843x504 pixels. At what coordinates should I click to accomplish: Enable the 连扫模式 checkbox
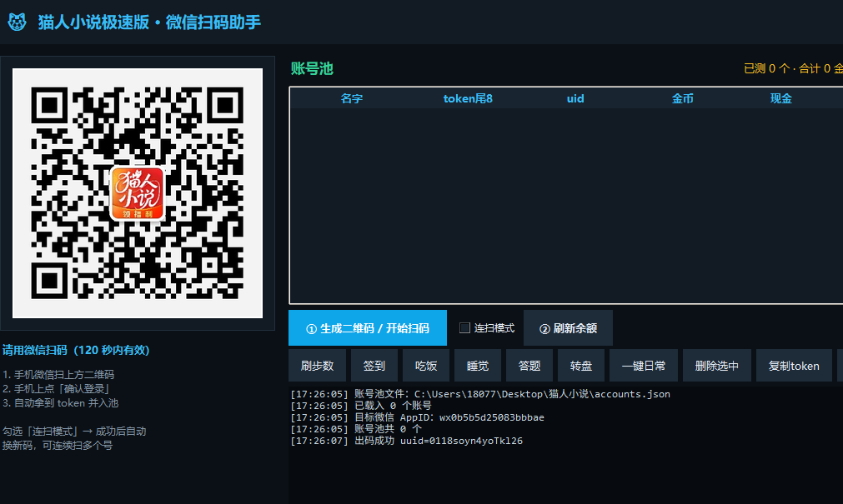[x=464, y=327]
